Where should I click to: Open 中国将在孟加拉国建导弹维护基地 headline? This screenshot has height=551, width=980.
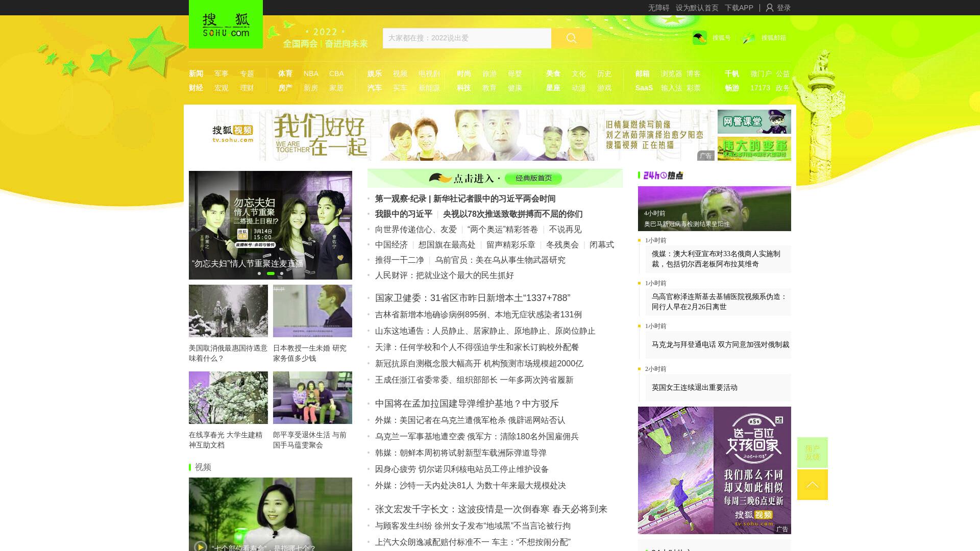coord(467,404)
